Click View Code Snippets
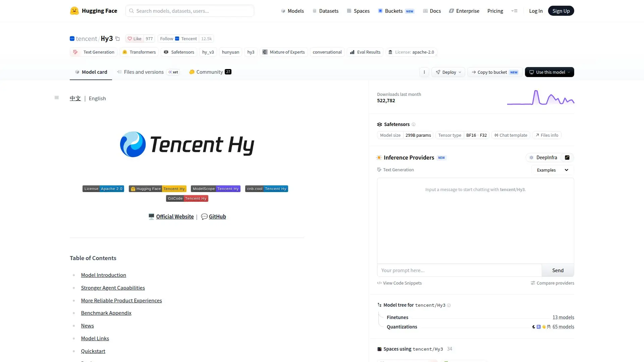 [399, 283]
